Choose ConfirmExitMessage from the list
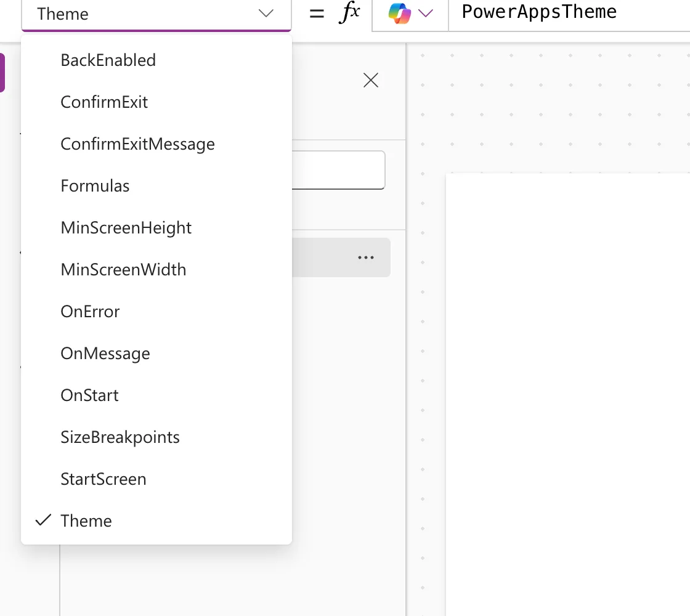The height and width of the screenshot is (616, 690). [156, 144]
